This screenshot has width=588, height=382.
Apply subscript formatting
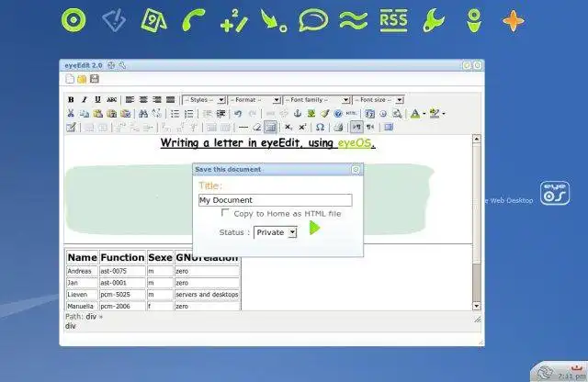tap(288, 128)
